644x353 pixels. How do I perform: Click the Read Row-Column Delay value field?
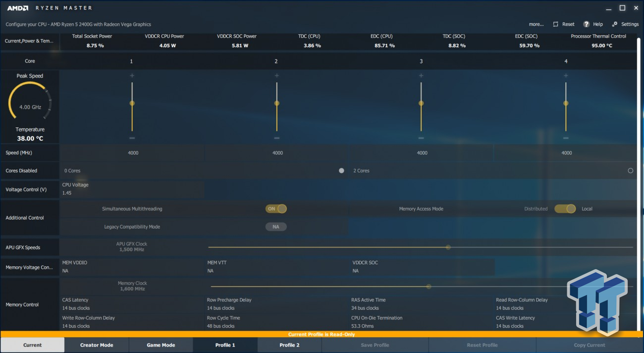(x=510, y=308)
